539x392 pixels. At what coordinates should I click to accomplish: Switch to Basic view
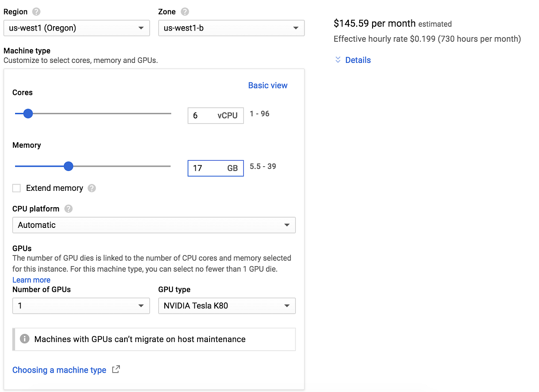point(267,85)
